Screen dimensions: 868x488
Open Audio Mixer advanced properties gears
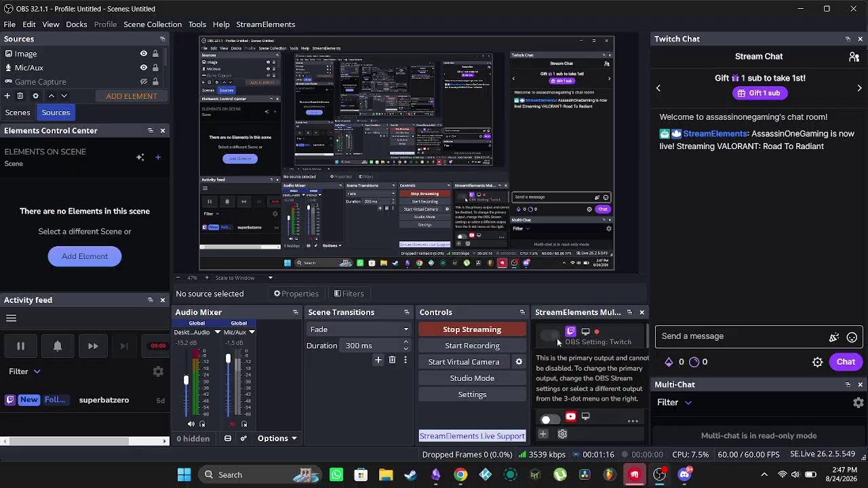click(245, 439)
